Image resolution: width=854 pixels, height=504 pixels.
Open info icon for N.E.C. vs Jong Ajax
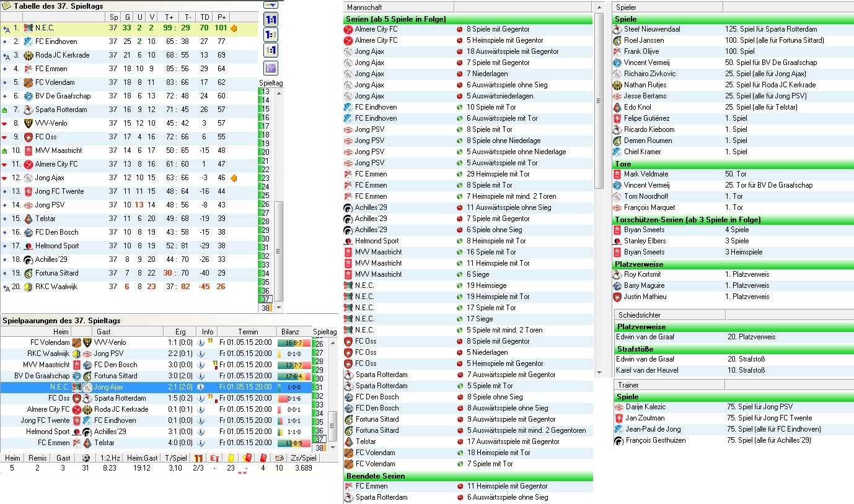[x=201, y=387]
